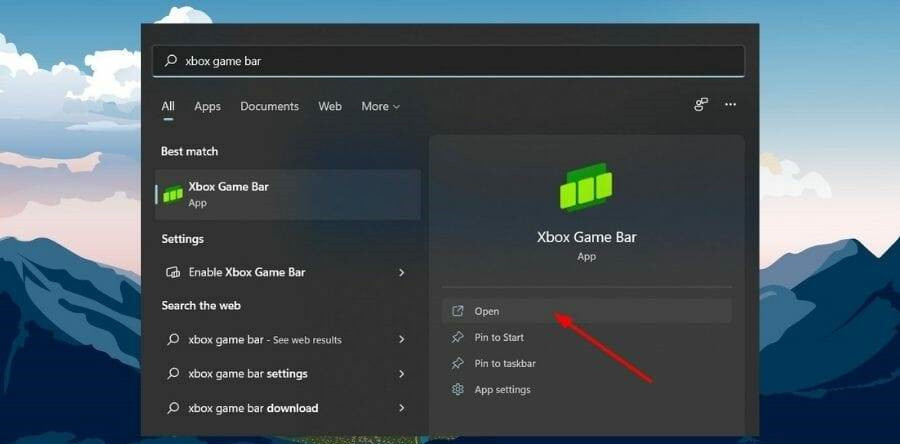The width and height of the screenshot is (900, 444).
Task: Click the Enable Xbox Game Bar settings icon
Action: 173,272
